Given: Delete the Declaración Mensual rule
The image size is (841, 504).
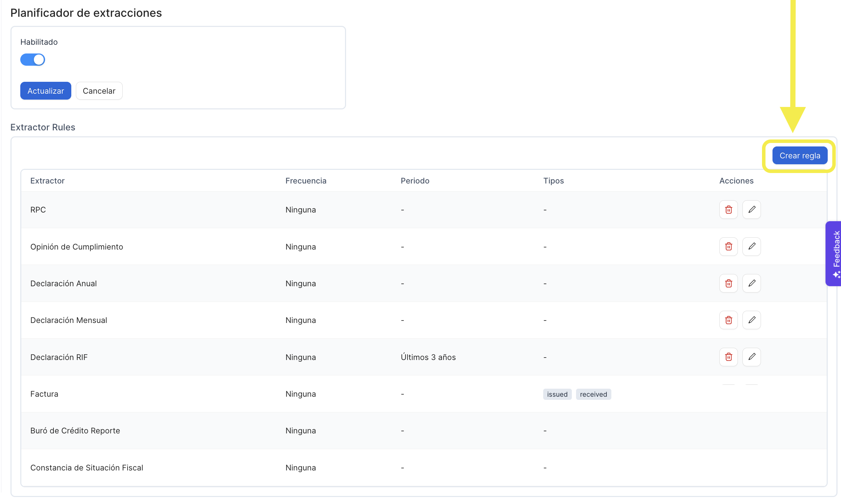Looking at the screenshot, I should tap(728, 320).
